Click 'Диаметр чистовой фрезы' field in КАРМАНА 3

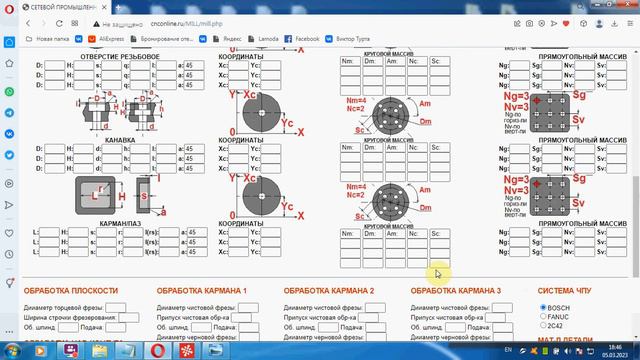502,307
